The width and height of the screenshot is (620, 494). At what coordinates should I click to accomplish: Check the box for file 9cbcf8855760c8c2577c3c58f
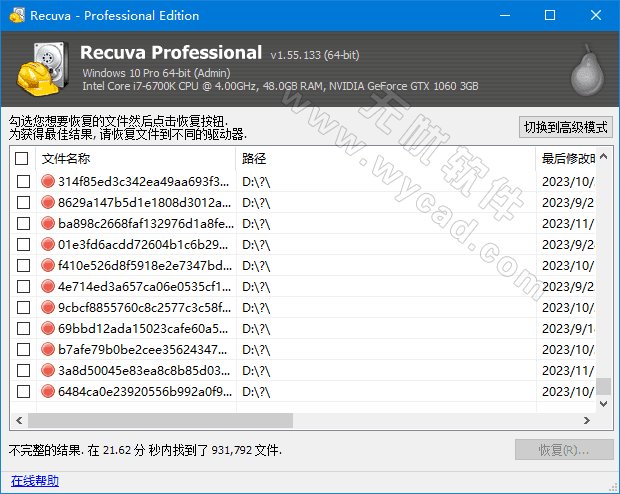point(23,307)
